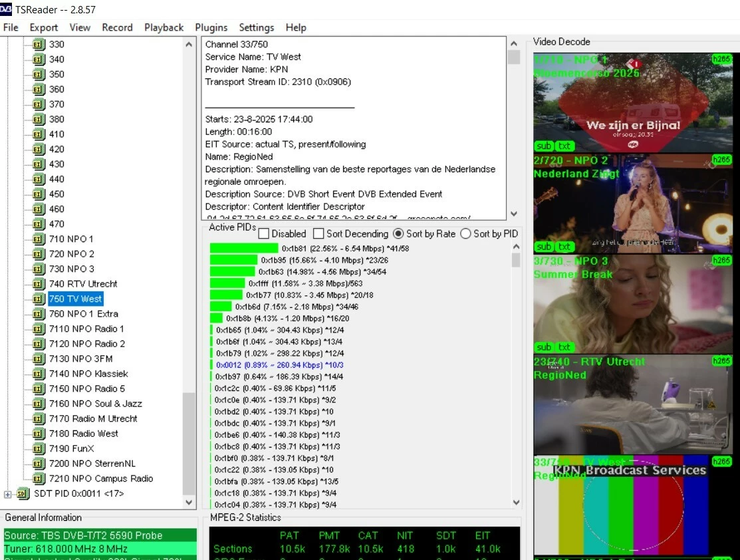Click the scroll down arrow of the Active PIDs list
The width and height of the screenshot is (740, 560).
516,502
